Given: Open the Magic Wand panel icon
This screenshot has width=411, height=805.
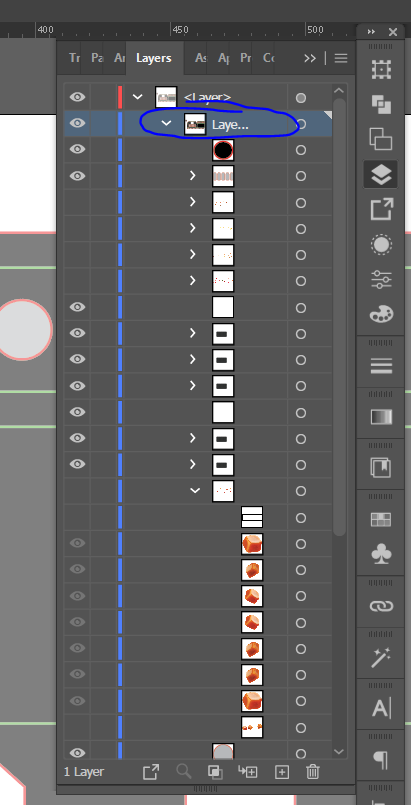Looking at the screenshot, I should (x=381, y=657).
